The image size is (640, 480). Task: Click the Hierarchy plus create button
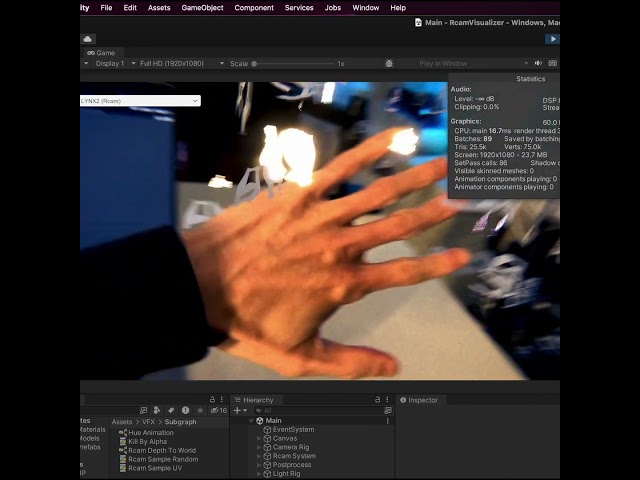click(240, 410)
